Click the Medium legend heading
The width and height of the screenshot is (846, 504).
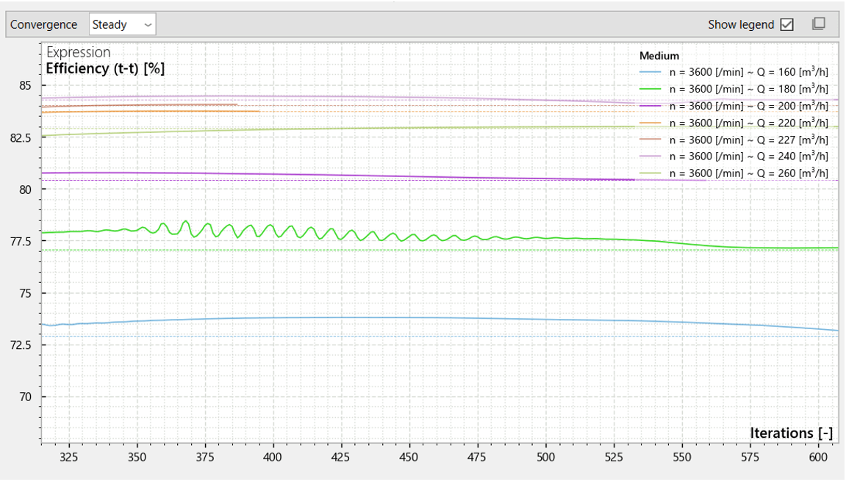[659, 56]
